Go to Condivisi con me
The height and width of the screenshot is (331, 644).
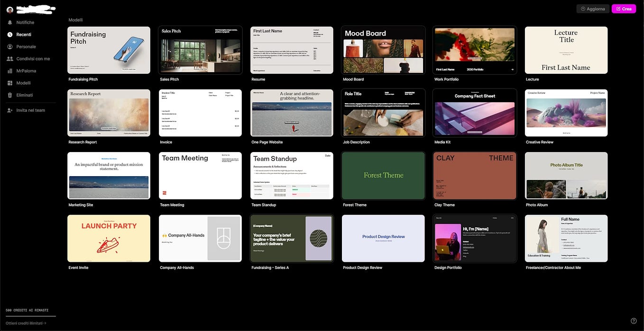pyautogui.click(x=33, y=59)
